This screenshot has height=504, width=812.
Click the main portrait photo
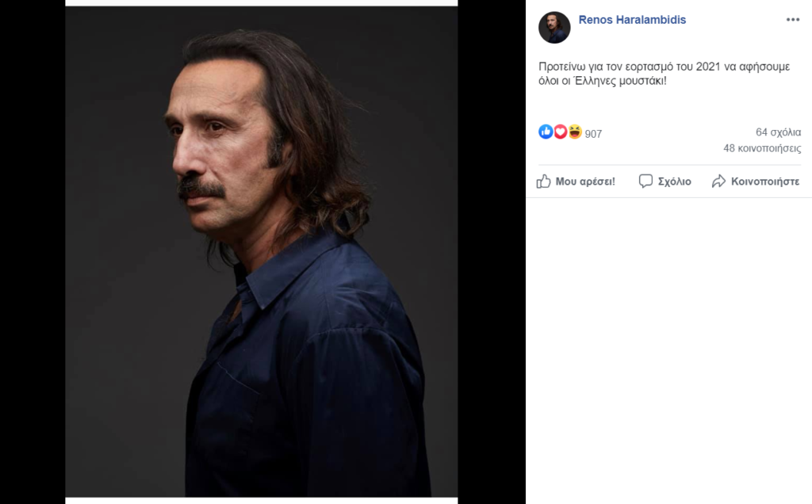pos(262,317)
